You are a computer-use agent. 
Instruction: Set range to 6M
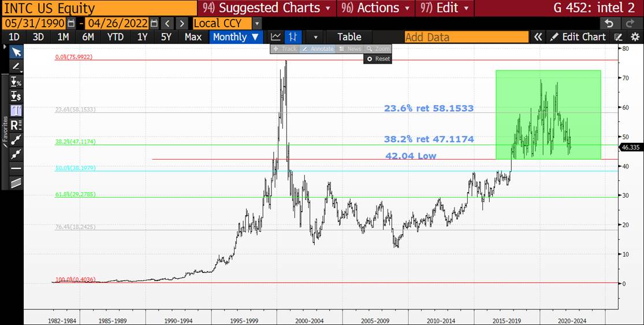(88, 37)
